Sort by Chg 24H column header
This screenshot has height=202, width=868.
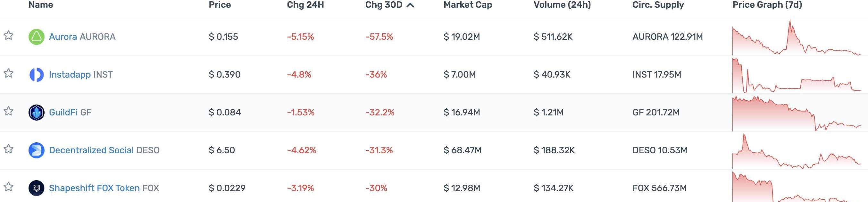tap(305, 5)
